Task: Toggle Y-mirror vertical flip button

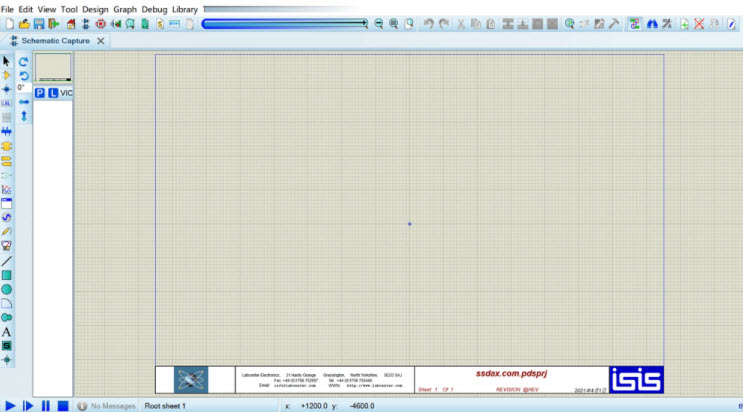Action: pos(25,116)
